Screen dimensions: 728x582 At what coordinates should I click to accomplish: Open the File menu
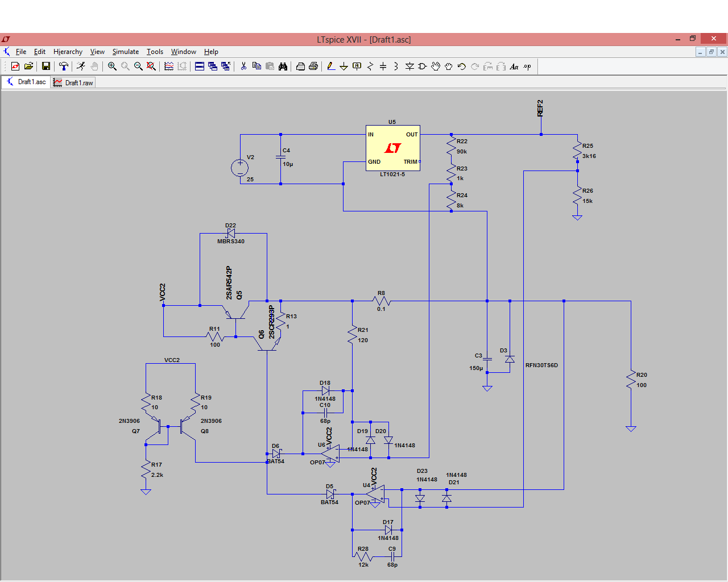(x=21, y=52)
